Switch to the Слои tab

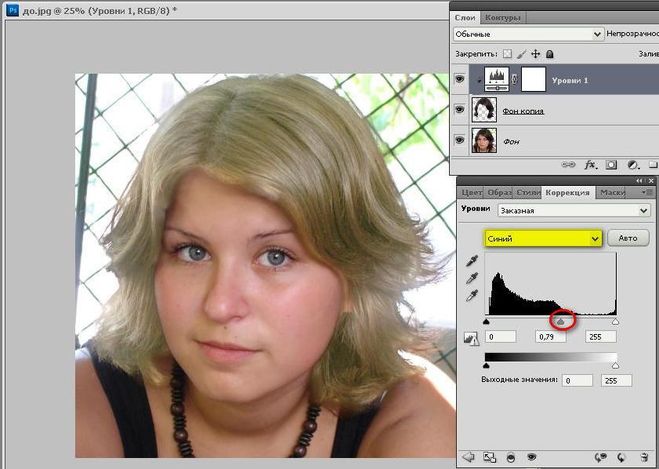click(x=465, y=18)
